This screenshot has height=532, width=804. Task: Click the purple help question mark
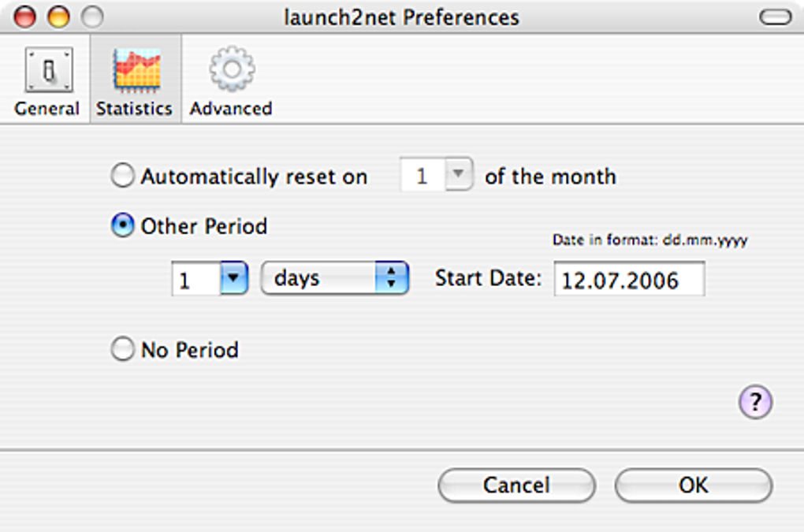755,403
